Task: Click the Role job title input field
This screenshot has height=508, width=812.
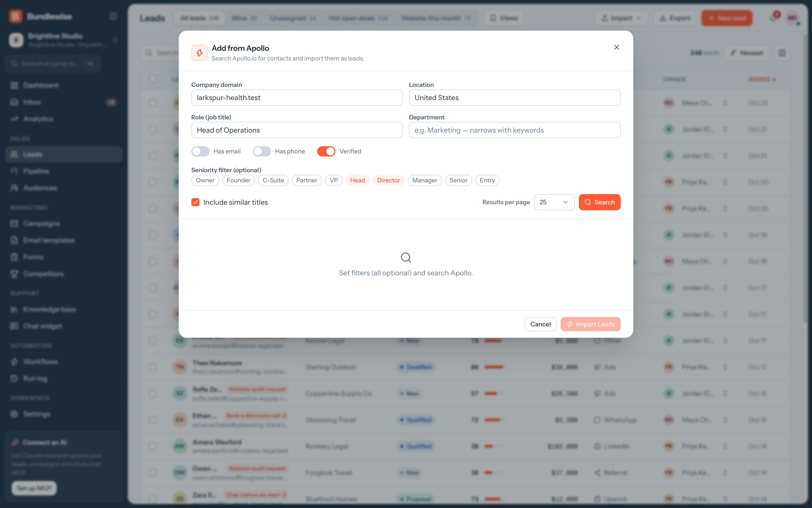Action: click(297, 130)
